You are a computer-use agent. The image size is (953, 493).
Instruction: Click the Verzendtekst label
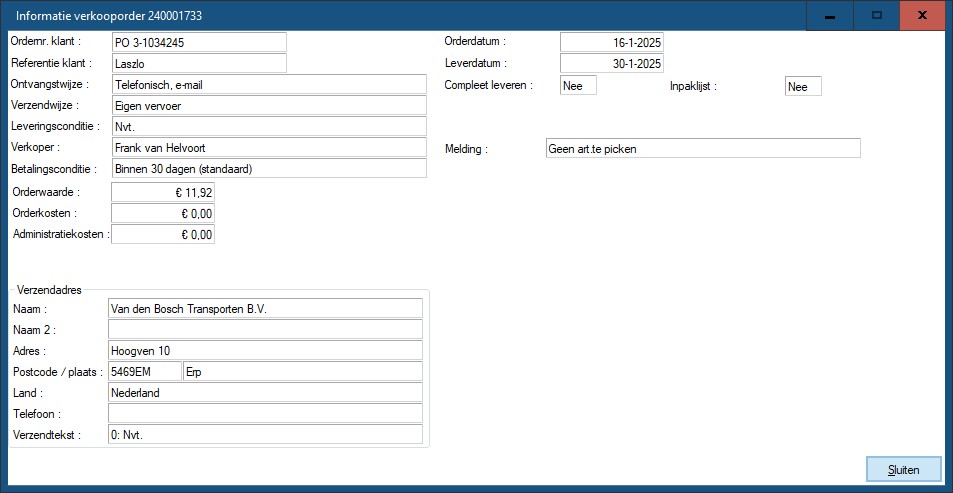click(x=47, y=435)
